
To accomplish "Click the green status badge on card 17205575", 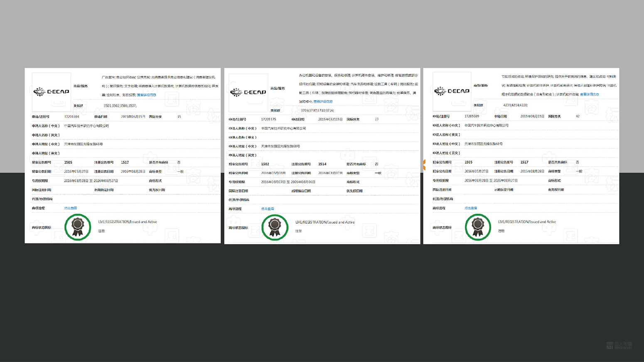I will click(x=275, y=227).
